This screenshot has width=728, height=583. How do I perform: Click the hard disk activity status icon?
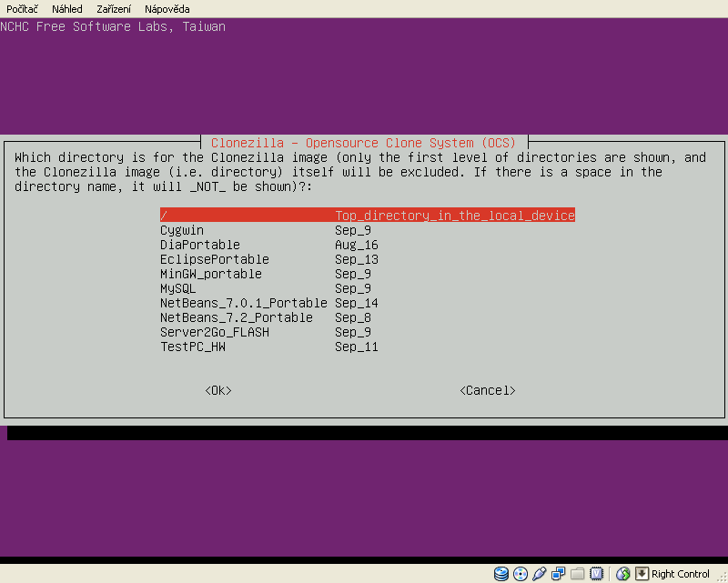point(501,574)
